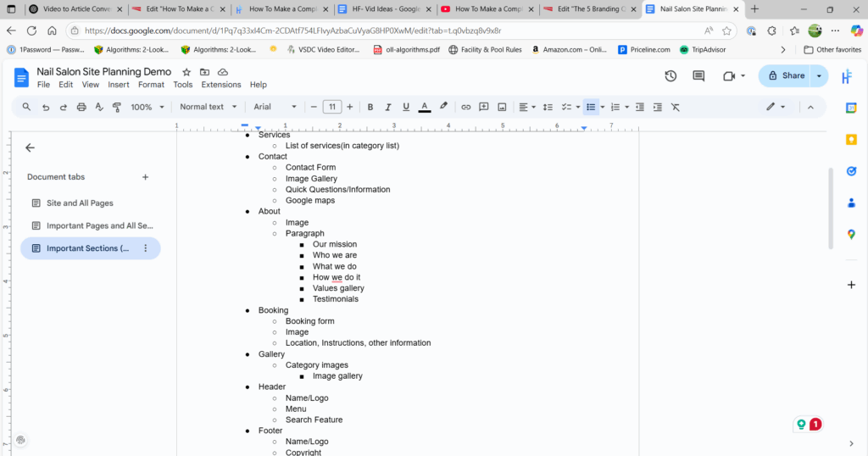Open the Arial font dropdown
The image size is (868, 456).
pos(275,107)
